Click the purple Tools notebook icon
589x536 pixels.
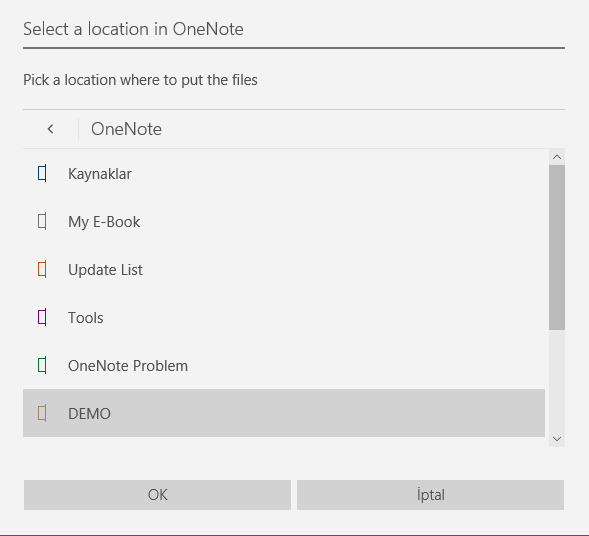[42, 317]
